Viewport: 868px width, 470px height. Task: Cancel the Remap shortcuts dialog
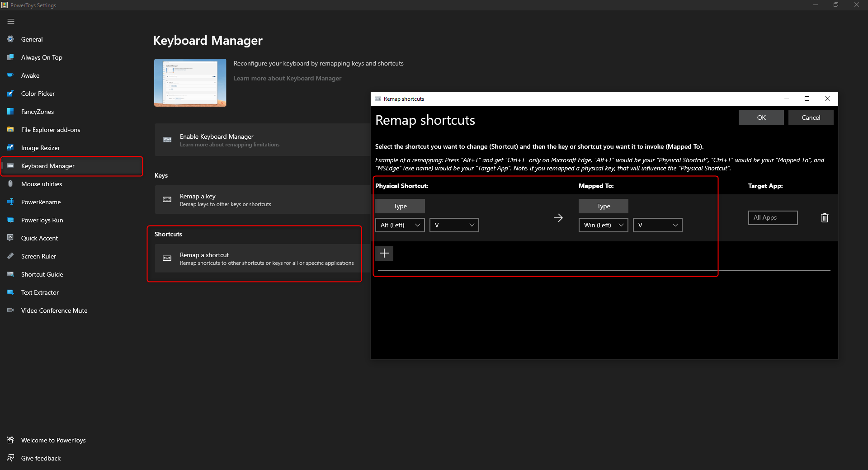pos(811,117)
